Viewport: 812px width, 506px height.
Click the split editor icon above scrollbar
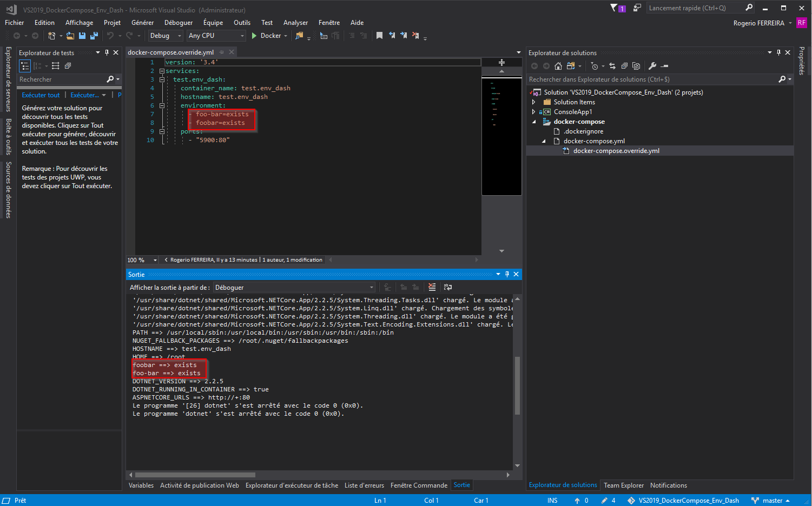coord(501,62)
